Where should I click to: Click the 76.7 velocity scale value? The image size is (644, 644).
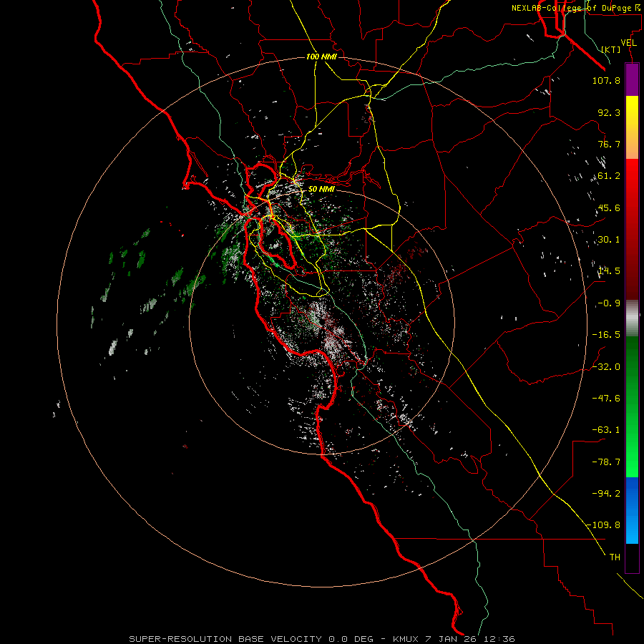pos(609,144)
